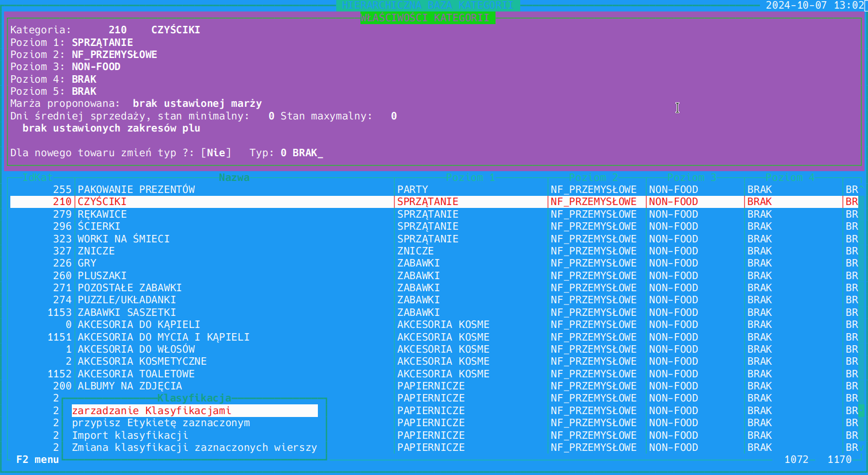
Task: Click Idkat '1153' cell
Action: [59, 312]
